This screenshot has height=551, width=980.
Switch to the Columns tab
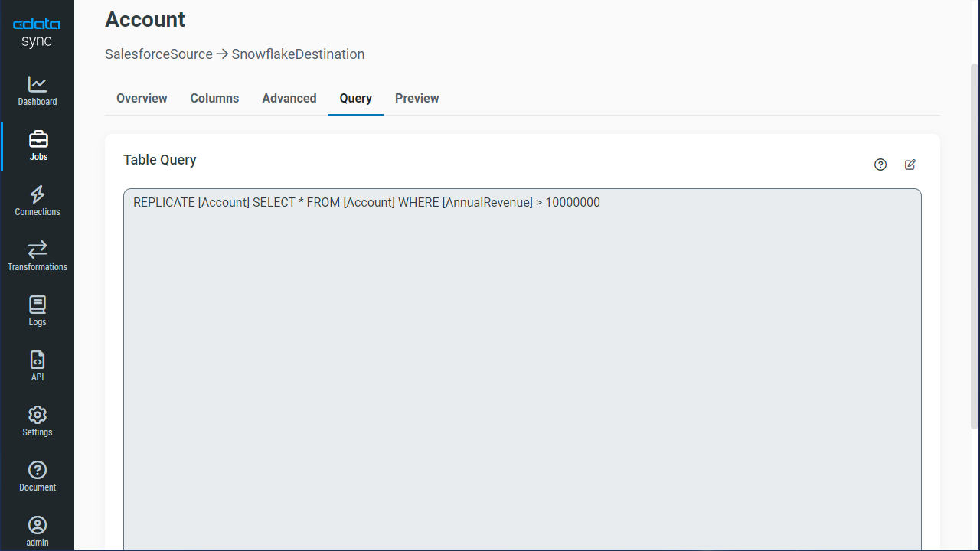214,99
